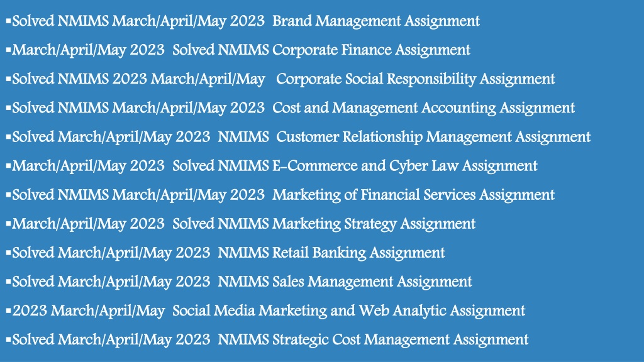Click the bullet before the Corporate Finance line
The image size is (644, 362).
coord(8,49)
